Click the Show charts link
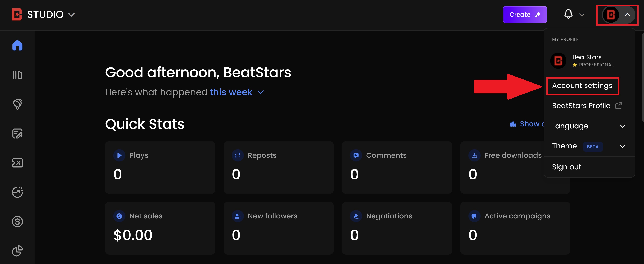The height and width of the screenshot is (264, 644). tap(527, 124)
